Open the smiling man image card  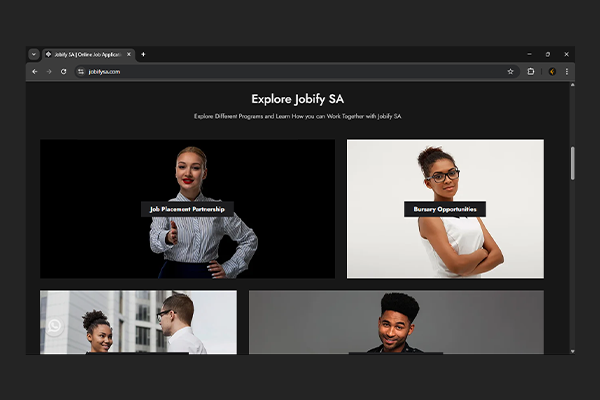click(x=396, y=322)
